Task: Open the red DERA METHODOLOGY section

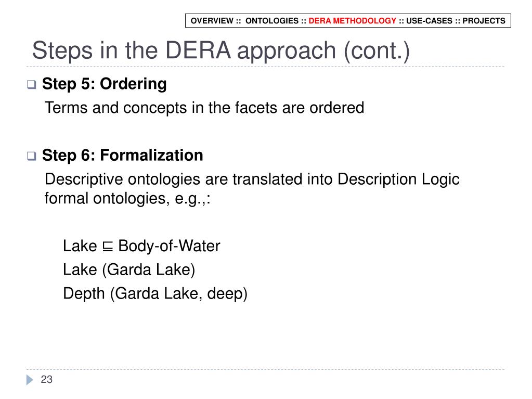Action: [x=352, y=21]
